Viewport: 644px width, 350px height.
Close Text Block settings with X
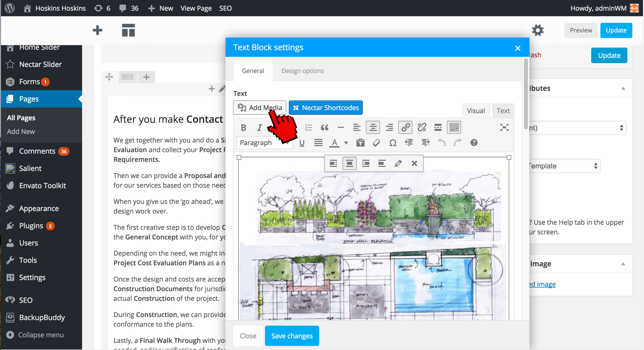point(518,48)
